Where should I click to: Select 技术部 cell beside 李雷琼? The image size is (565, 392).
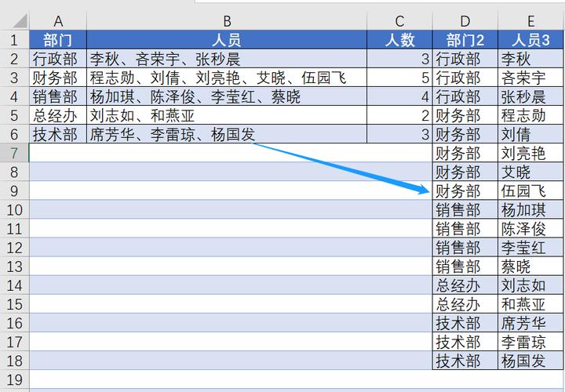[465, 342]
